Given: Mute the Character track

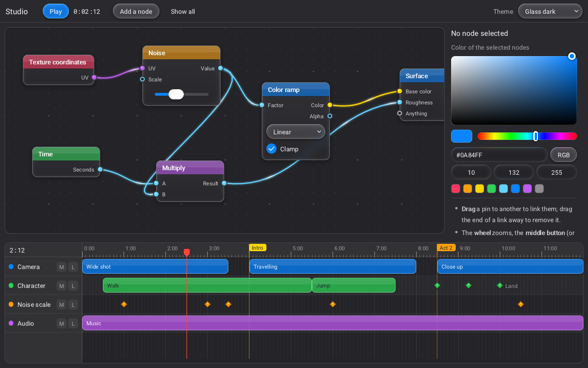Looking at the screenshot, I should tap(61, 286).
